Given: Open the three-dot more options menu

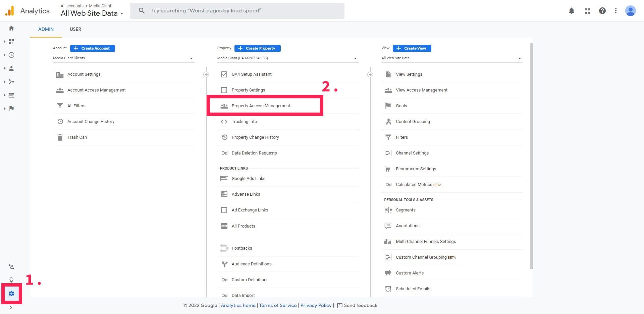Looking at the screenshot, I should point(616,11).
